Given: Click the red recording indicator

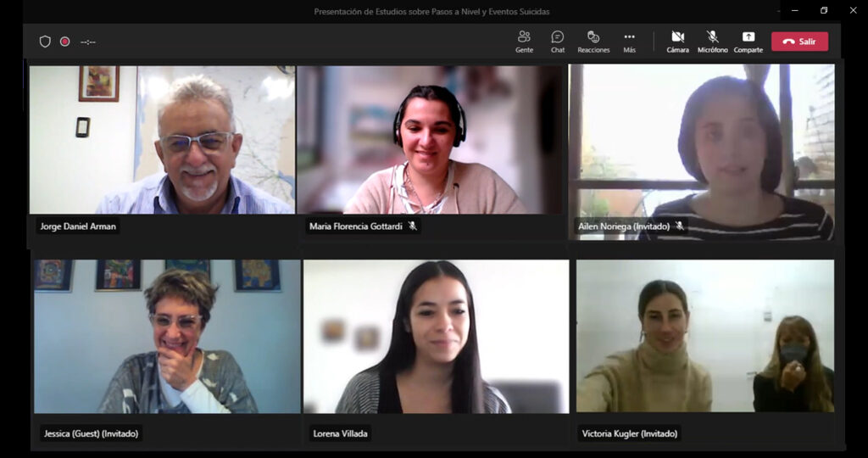Looking at the screenshot, I should point(64,42).
